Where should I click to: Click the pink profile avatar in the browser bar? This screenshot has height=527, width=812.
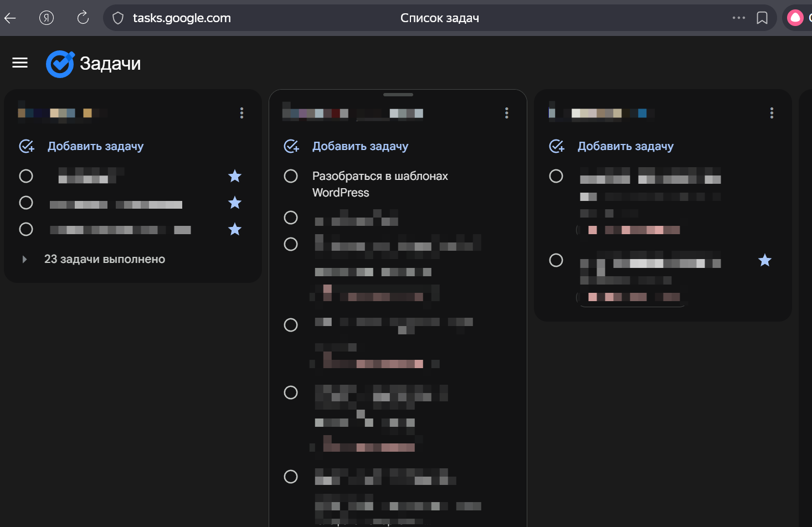[795, 18]
